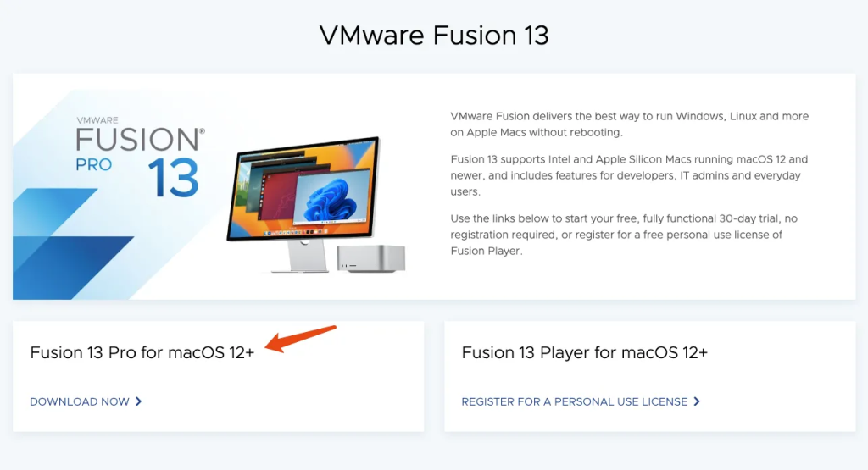Screen dimensions: 868x470
Task: Click the large blue 13 numeral in the banner
Action: 173,178
